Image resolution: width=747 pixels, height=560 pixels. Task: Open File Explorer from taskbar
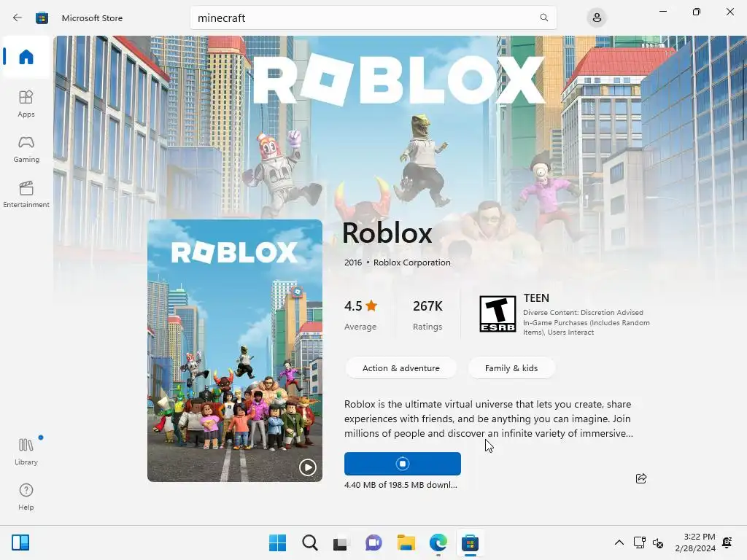[406, 542]
